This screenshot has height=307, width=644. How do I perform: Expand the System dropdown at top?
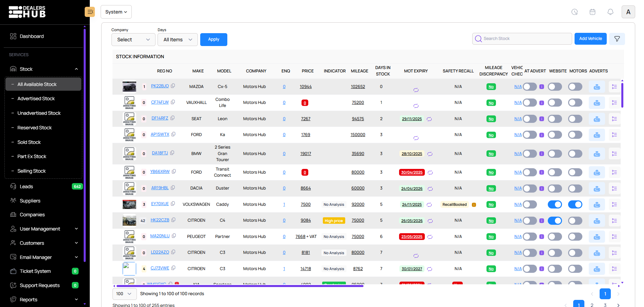[x=116, y=12]
